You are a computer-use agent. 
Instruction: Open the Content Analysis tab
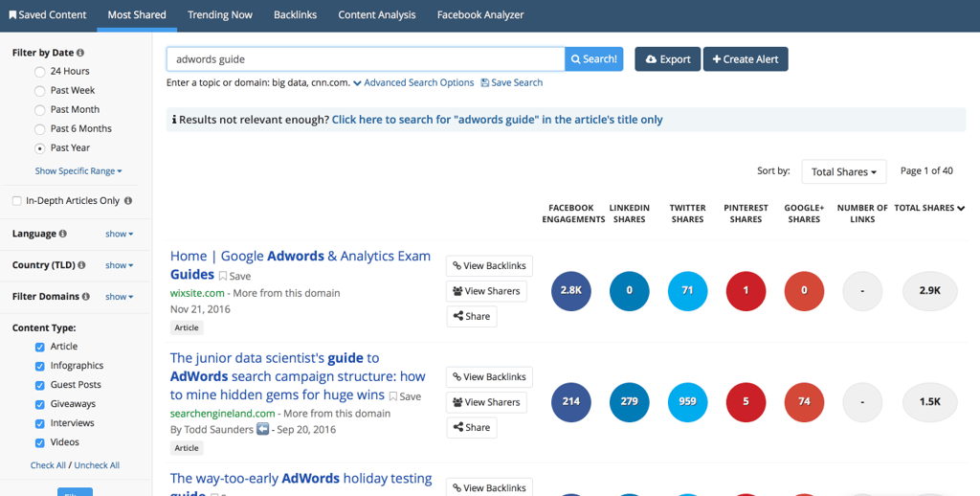(x=377, y=15)
